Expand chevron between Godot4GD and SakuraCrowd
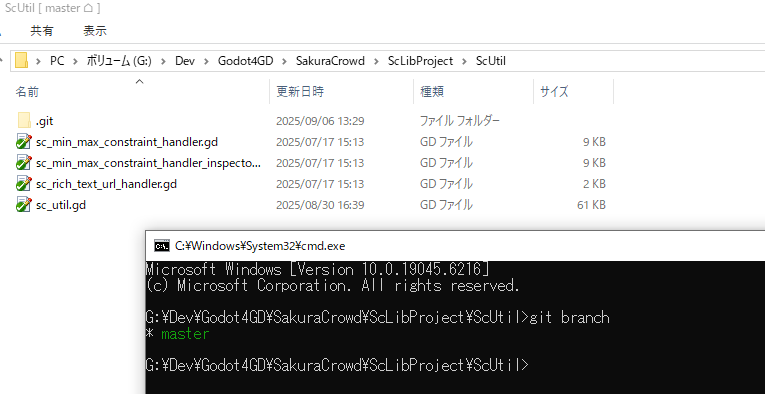Viewport: 765px width, 394px height. (x=284, y=61)
